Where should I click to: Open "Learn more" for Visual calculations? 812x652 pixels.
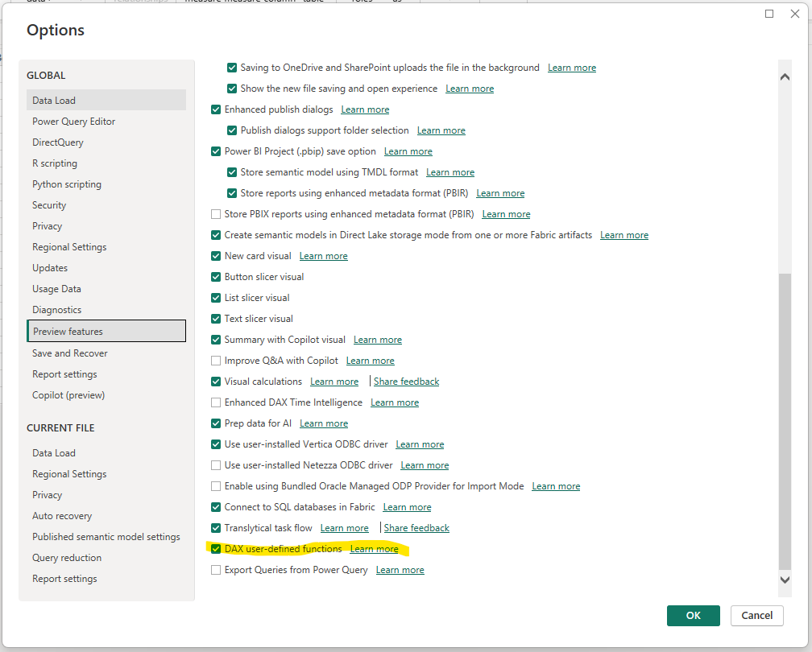pyautogui.click(x=334, y=381)
